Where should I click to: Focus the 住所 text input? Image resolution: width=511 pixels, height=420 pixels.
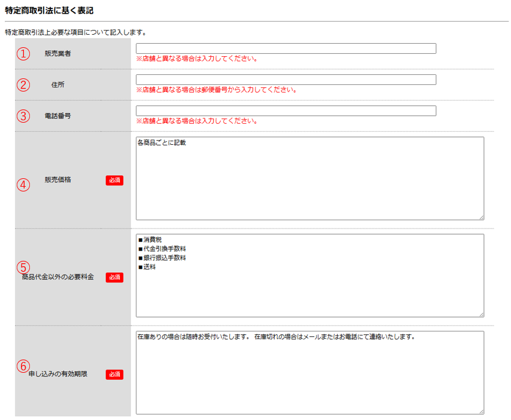point(285,80)
